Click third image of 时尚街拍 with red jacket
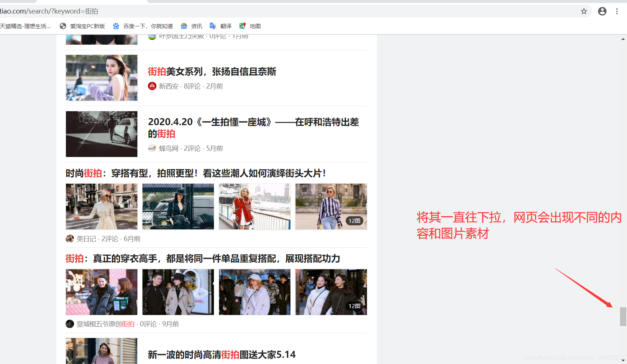This screenshot has height=364, width=627. coord(255,206)
